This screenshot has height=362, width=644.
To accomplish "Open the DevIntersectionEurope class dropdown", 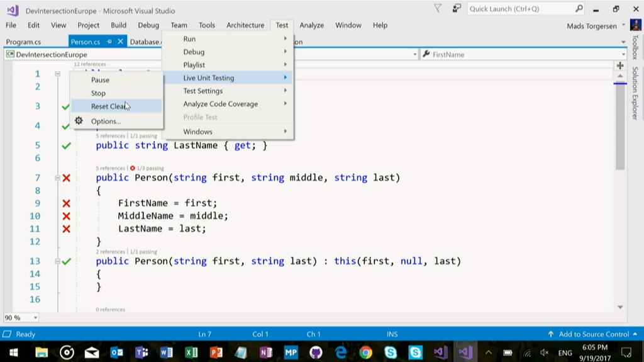I will 414,54.
